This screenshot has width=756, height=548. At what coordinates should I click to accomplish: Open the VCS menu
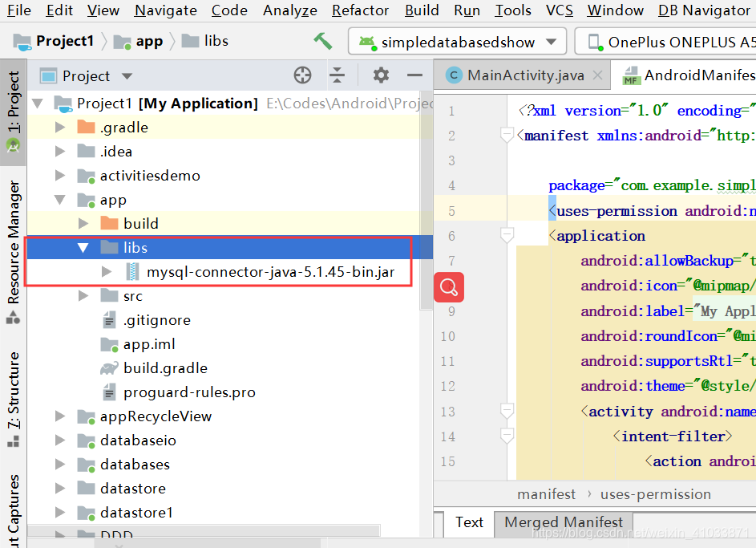pos(560,10)
